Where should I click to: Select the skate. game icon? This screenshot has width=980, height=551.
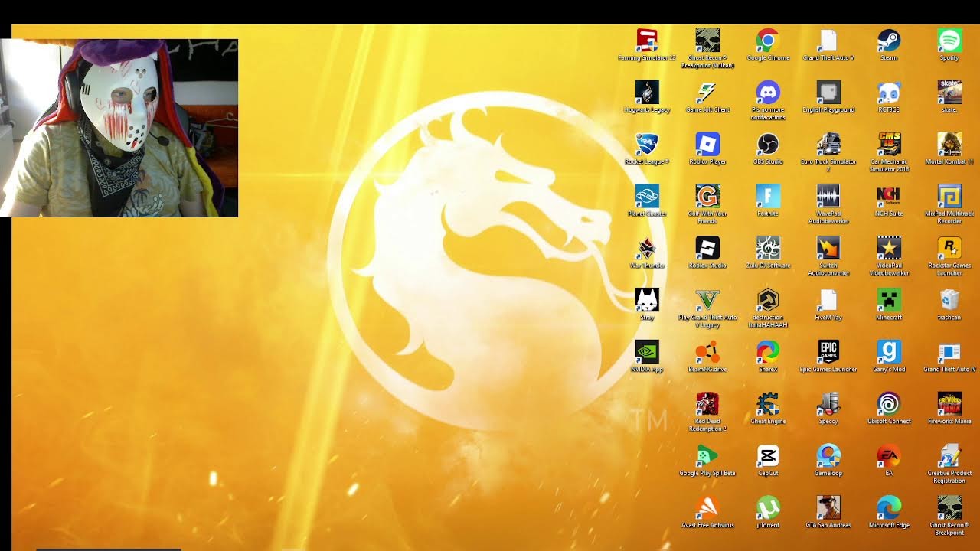(x=949, y=92)
